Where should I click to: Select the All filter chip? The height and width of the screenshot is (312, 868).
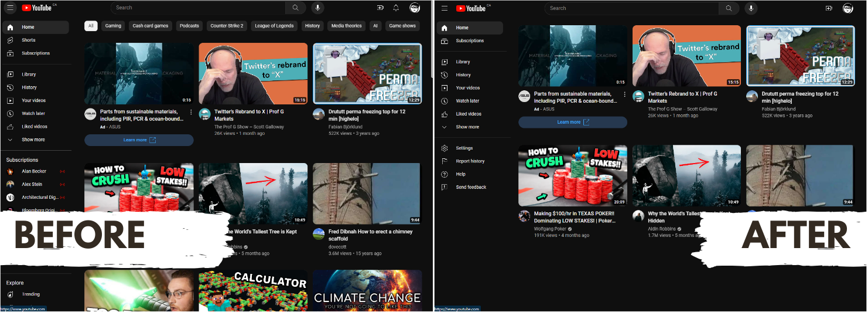91,26
